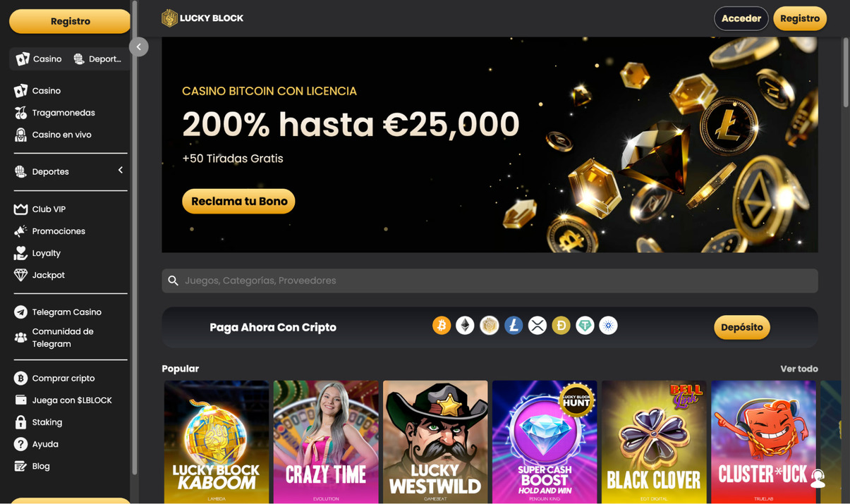Collapse the left sidebar with chevron

point(139,47)
